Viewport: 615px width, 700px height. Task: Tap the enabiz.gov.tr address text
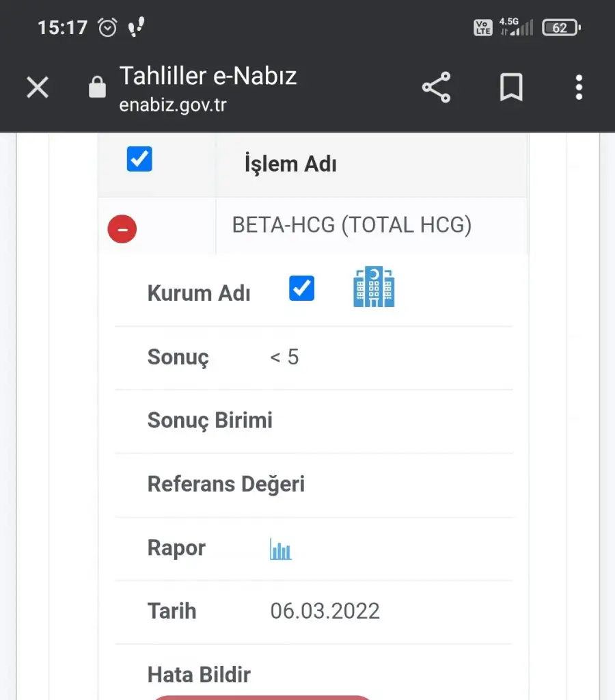point(173,105)
